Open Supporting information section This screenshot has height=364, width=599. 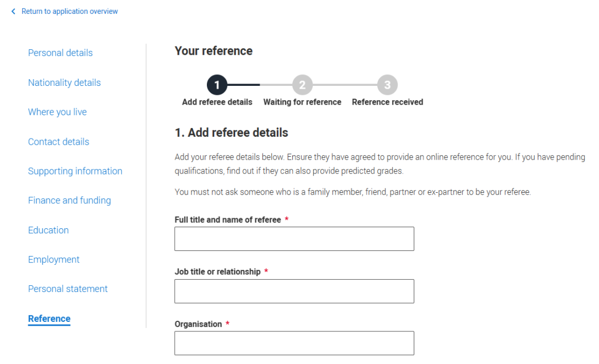point(75,171)
